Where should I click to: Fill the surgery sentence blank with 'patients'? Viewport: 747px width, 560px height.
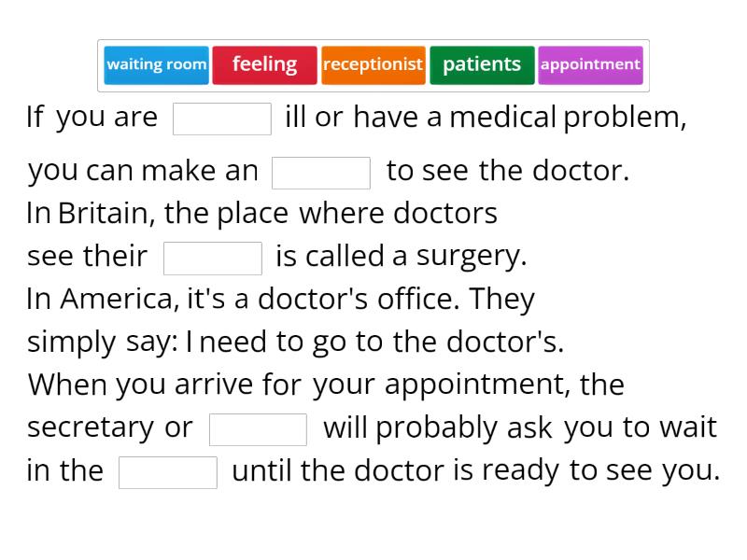pos(213,258)
